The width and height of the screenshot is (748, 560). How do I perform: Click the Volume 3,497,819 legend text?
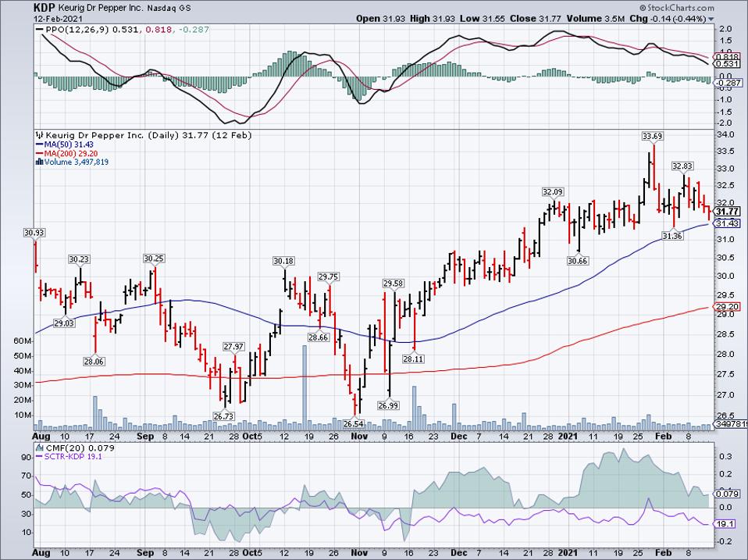(77, 162)
